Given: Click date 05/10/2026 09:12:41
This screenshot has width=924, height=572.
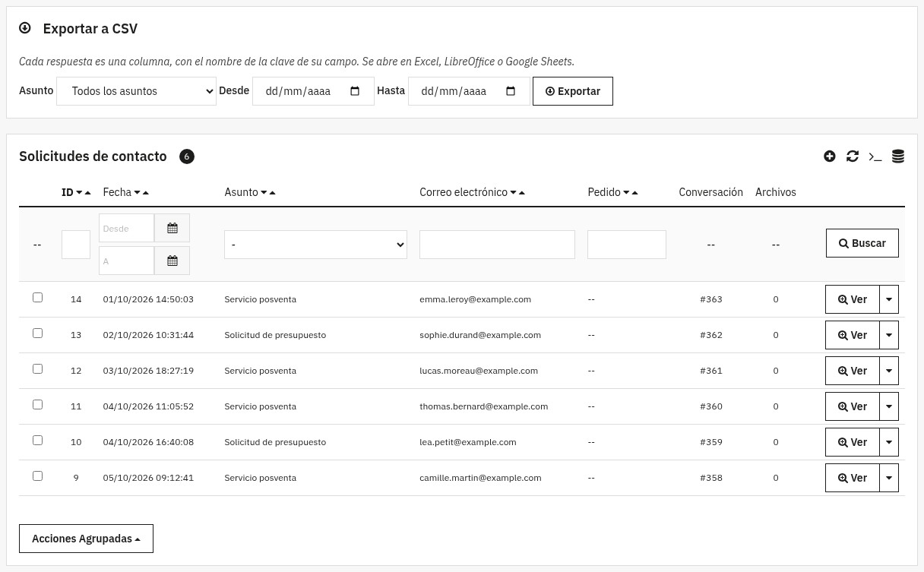Looking at the screenshot, I should tap(148, 478).
